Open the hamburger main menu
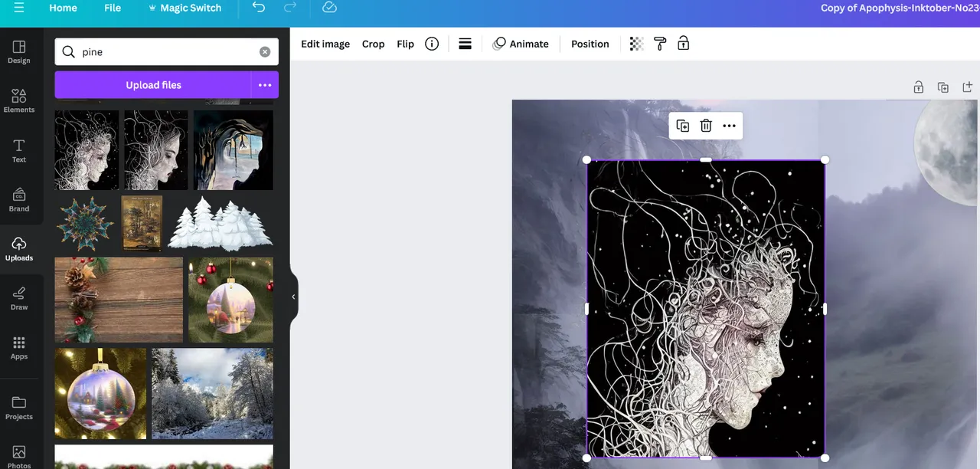 [18, 8]
